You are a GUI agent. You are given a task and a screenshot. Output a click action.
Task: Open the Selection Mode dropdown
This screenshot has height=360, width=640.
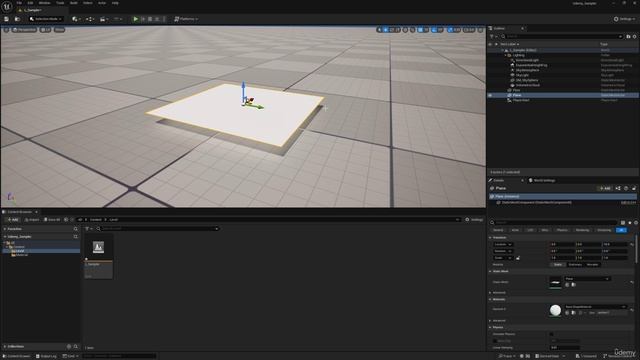click(46, 19)
